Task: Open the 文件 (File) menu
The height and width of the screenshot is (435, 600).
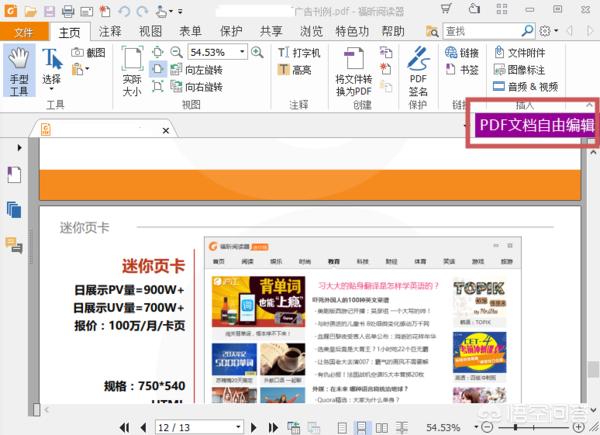Action: (24, 32)
